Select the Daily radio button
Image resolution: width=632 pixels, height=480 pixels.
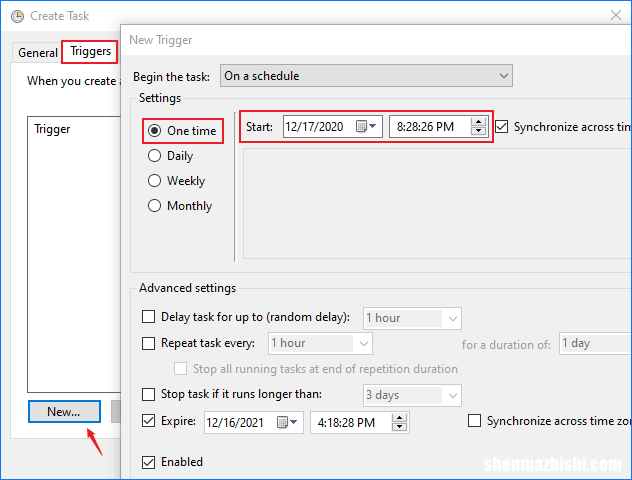coord(154,156)
